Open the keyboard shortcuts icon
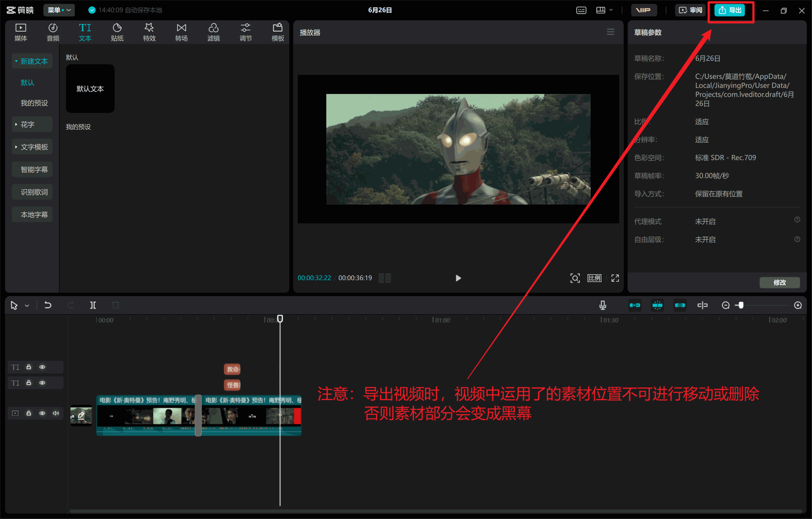The height and width of the screenshot is (519, 812). tap(582, 10)
